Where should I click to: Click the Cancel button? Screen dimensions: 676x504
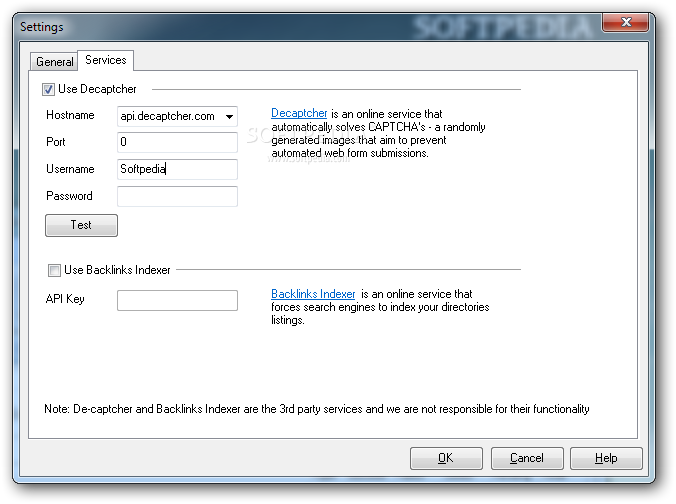pyautogui.click(x=527, y=458)
